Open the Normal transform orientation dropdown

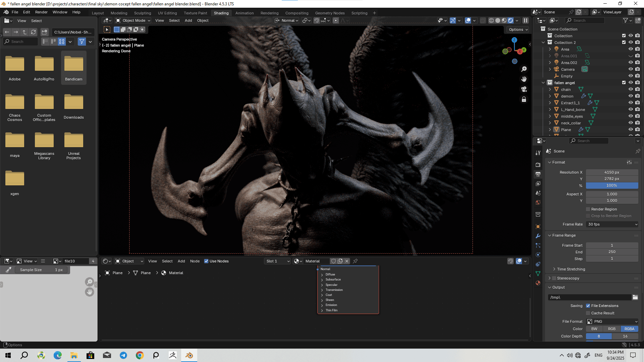287,20
